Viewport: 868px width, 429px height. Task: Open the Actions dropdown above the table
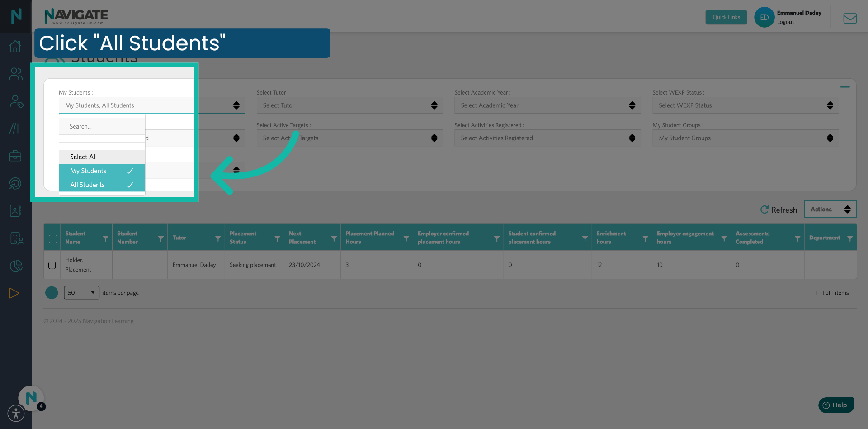[x=830, y=209]
